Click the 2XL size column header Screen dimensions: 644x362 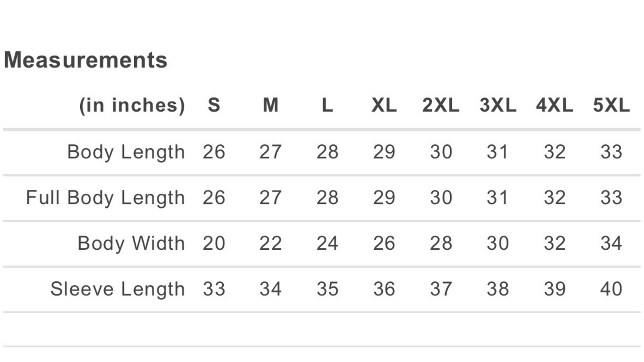(441, 106)
